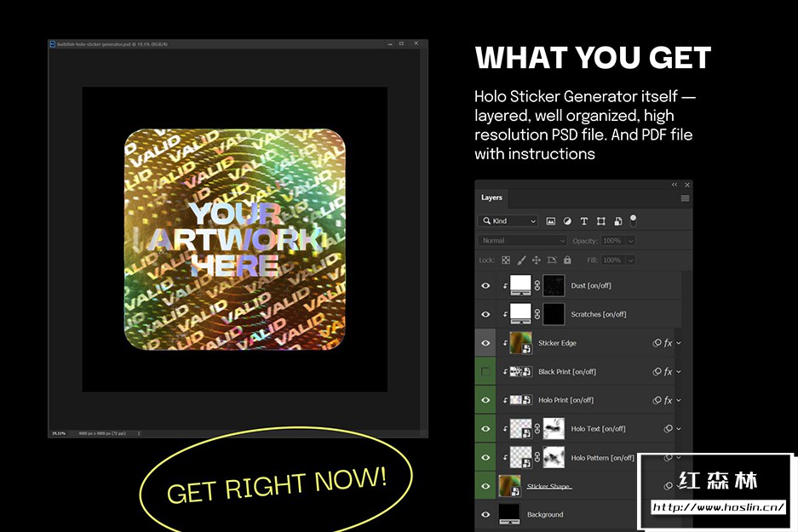Filter layers by pixel layers icon
The height and width of the screenshot is (532, 798).
click(x=551, y=221)
